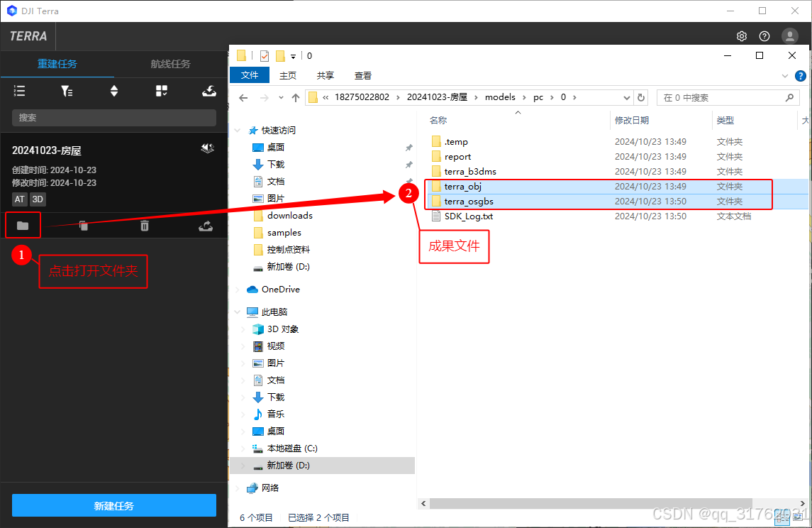Open DJI Terra settings gear
Image resolution: width=812 pixels, height=528 pixels.
click(x=742, y=35)
